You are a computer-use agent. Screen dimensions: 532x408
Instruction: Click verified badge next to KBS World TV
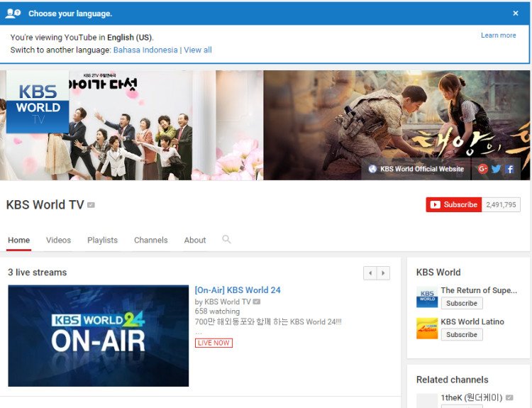click(x=91, y=204)
